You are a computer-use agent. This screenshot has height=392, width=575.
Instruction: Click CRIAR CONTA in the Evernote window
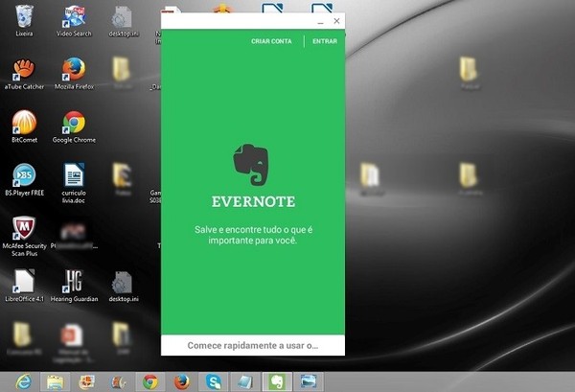tap(271, 41)
